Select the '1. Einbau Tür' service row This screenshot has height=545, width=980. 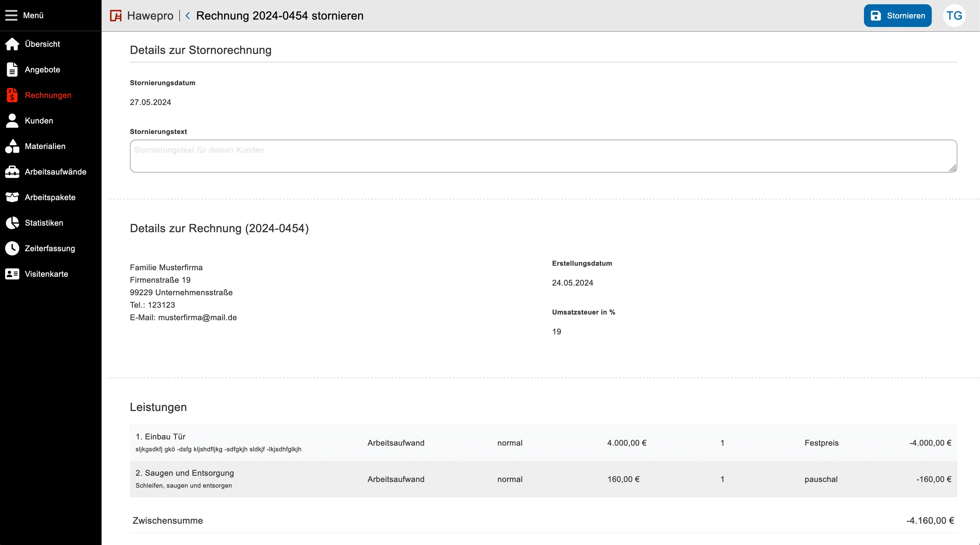[543, 443]
